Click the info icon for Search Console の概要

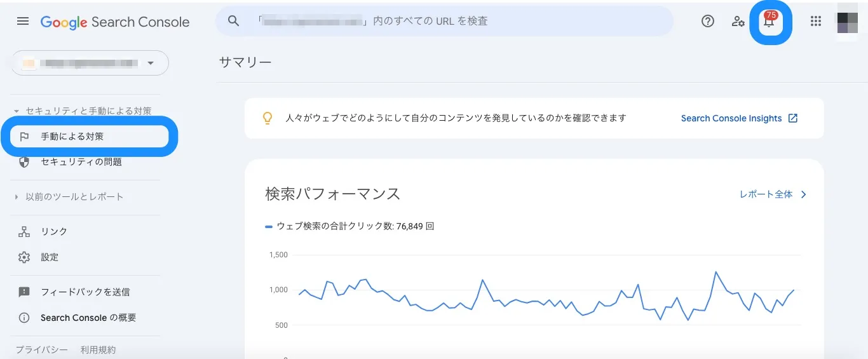click(24, 318)
